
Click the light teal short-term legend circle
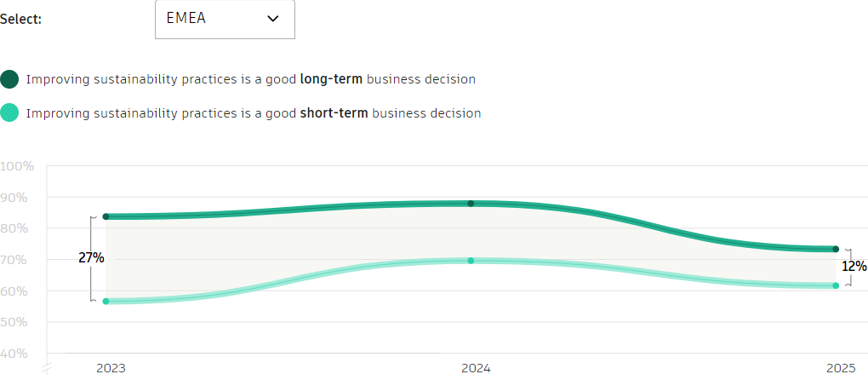[x=10, y=112]
